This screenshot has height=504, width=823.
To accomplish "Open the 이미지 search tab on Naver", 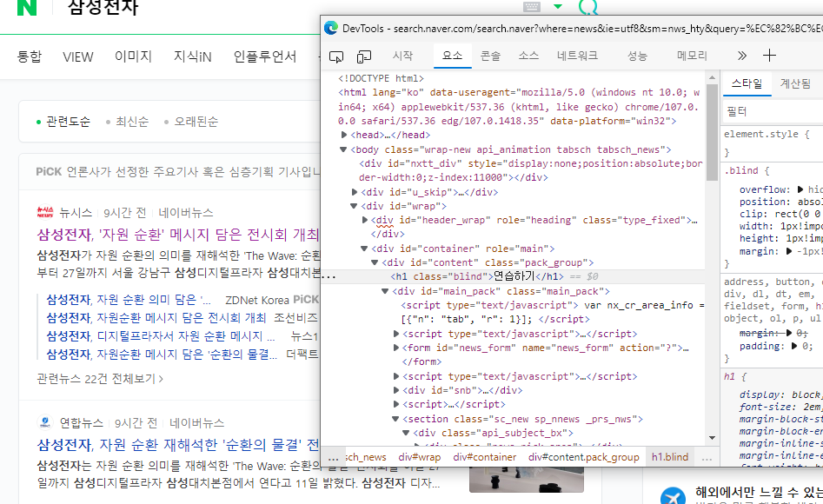I will [x=133, y=56].
